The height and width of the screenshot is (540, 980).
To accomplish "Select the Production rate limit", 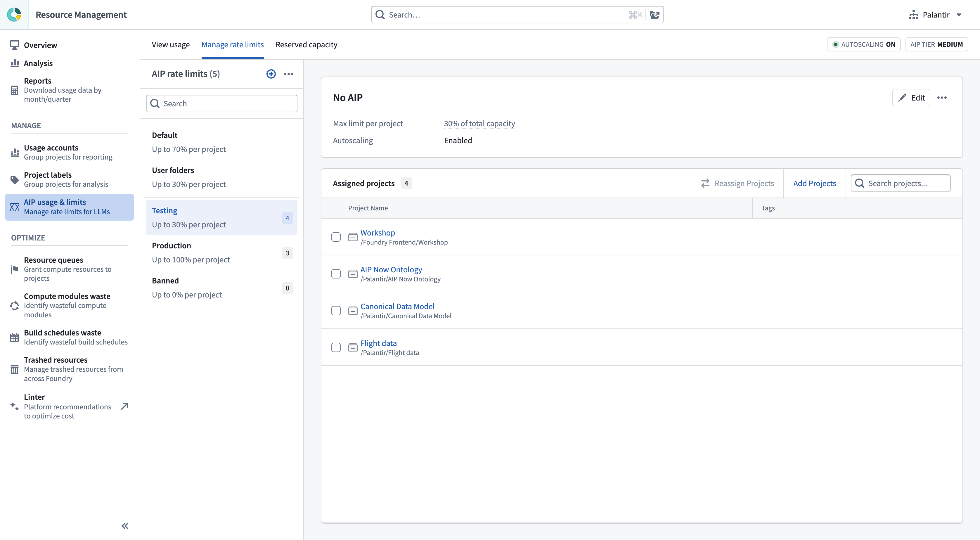I will tap(221, 253).
